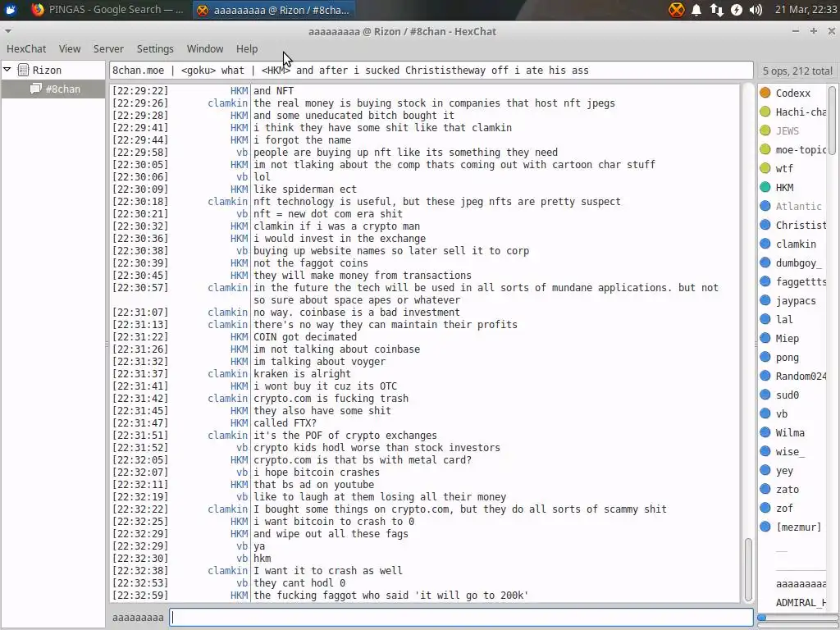The image size is (840, 630).
Task: Click the lag meter bar below user list
Action: 797,618
